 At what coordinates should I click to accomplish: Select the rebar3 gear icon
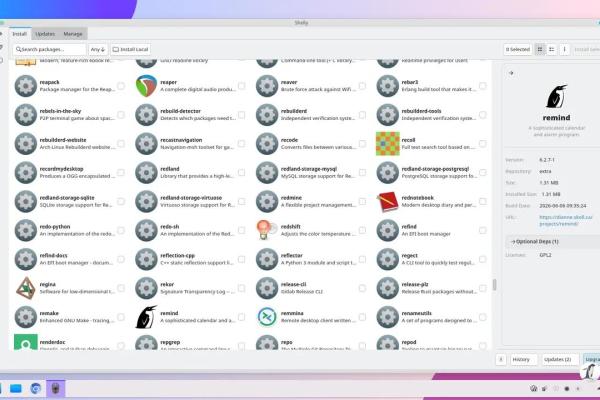(x=388, y=86)
